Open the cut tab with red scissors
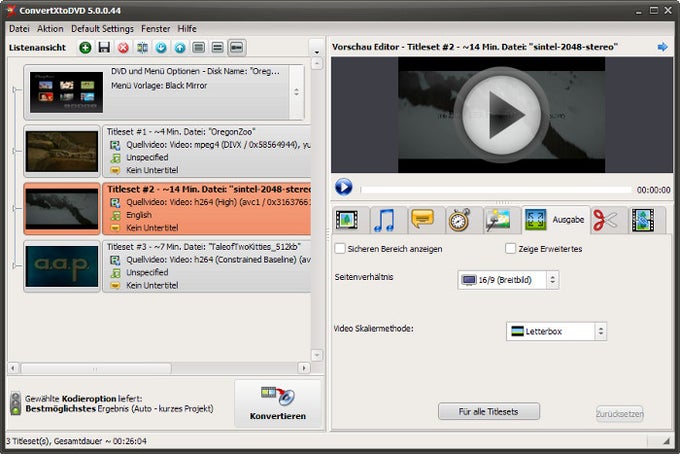680x454 pixels. click(605, 220)
